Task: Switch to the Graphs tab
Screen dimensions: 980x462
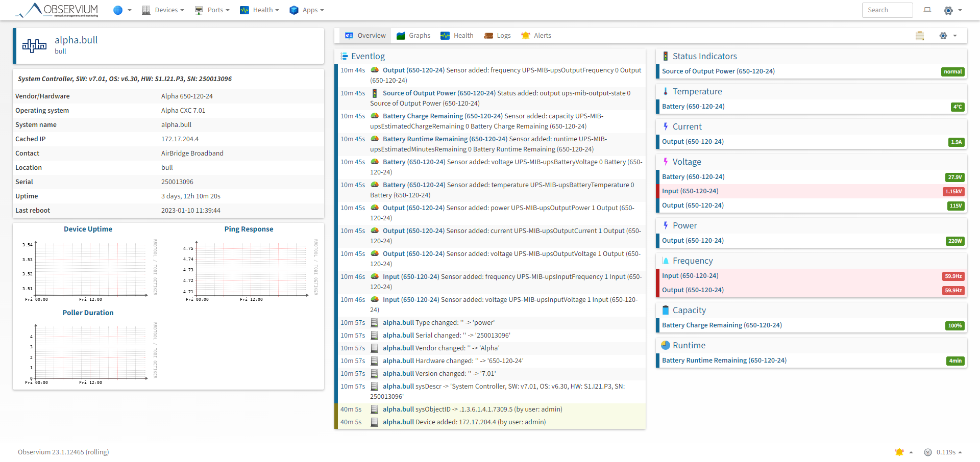Action: pyautogui.click(x=413, y=36)
